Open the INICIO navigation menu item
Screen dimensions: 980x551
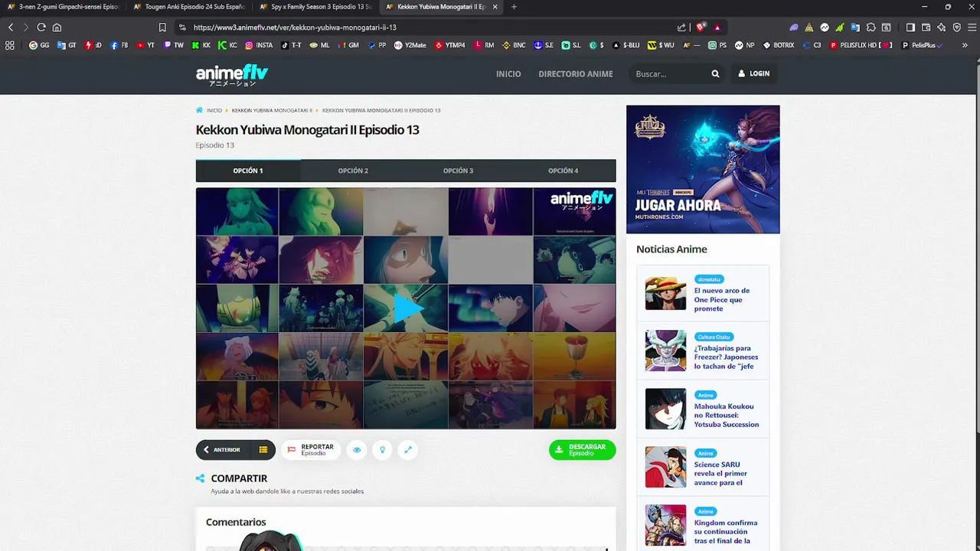[508, 74]
